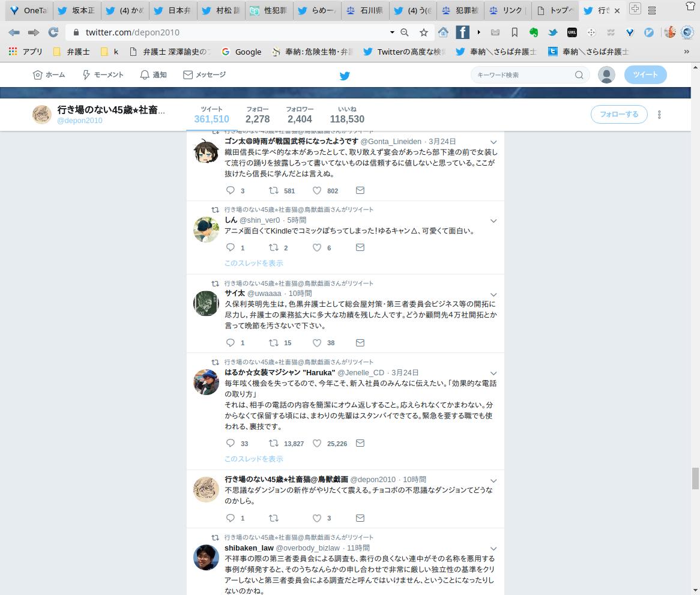The width and height of the screenshot is (700, 595).
Task: Expand the depon2010 tweet options chevron
Action: (493, 481)
